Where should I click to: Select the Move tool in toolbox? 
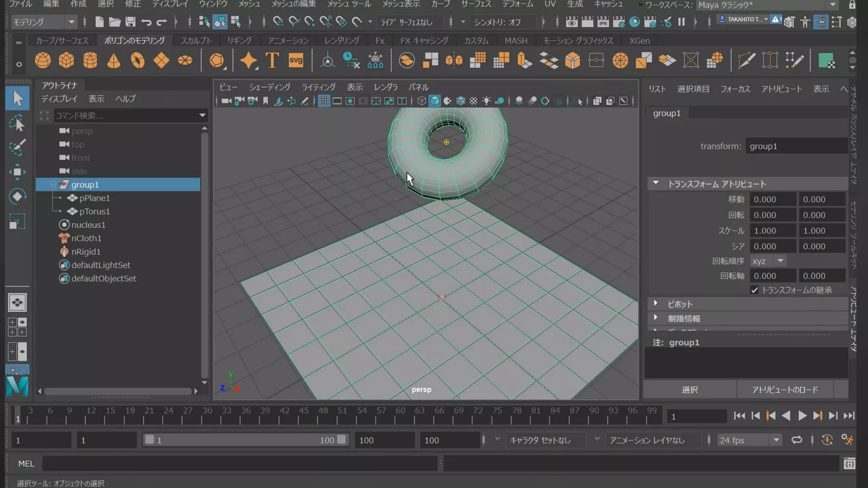(17, 172)
